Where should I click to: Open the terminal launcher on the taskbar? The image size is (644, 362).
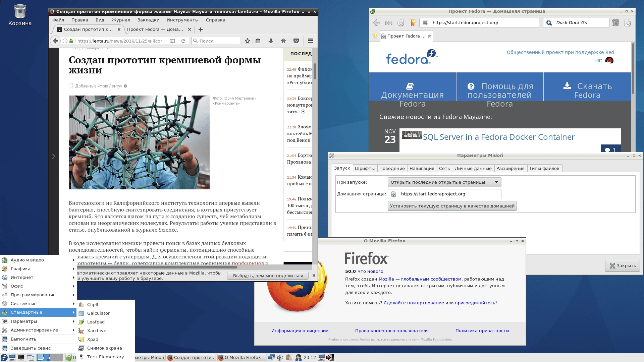click(21, 358)
